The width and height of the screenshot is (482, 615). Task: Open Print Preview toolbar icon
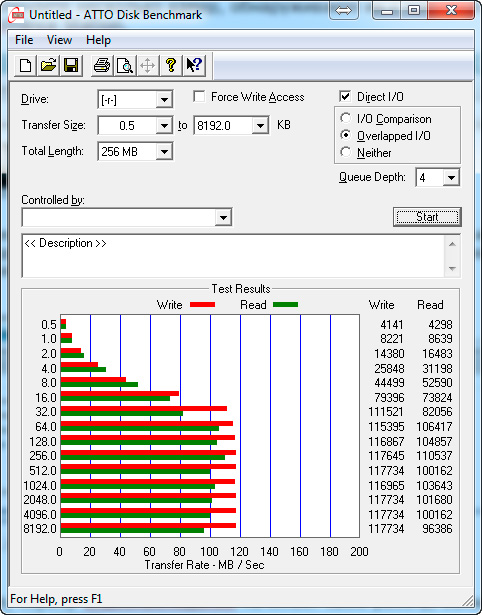(x=125, y=65)
